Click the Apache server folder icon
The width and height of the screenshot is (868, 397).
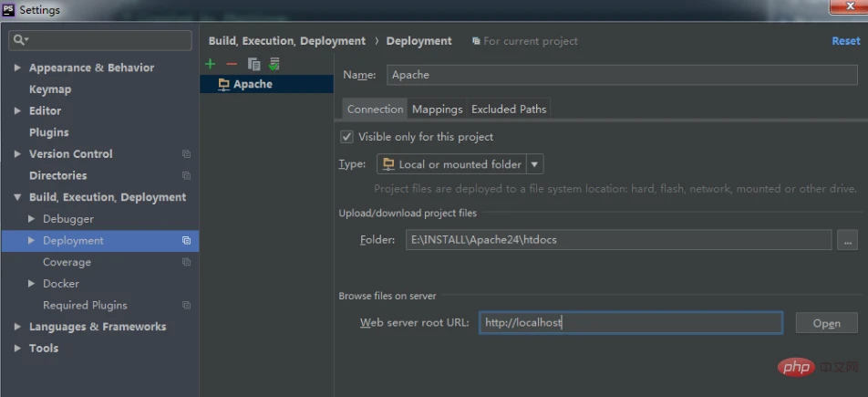coord(223,84)
